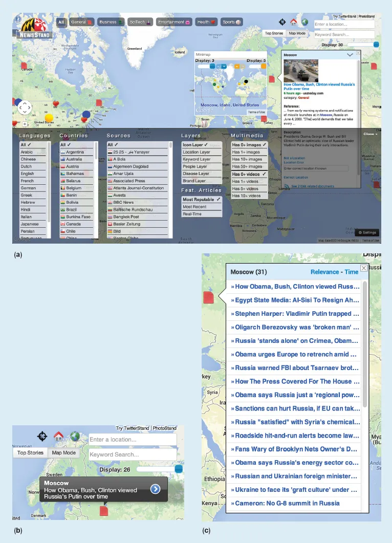Switch to the SciTech category tab

tap(140, 22)
